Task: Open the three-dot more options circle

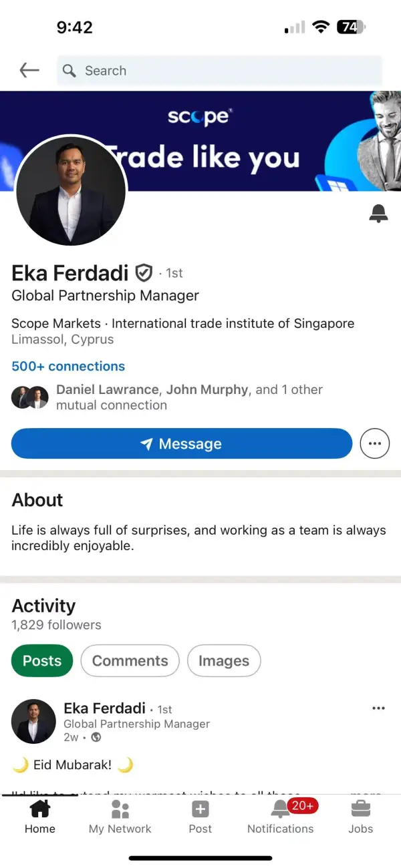Action: (374, 444)
